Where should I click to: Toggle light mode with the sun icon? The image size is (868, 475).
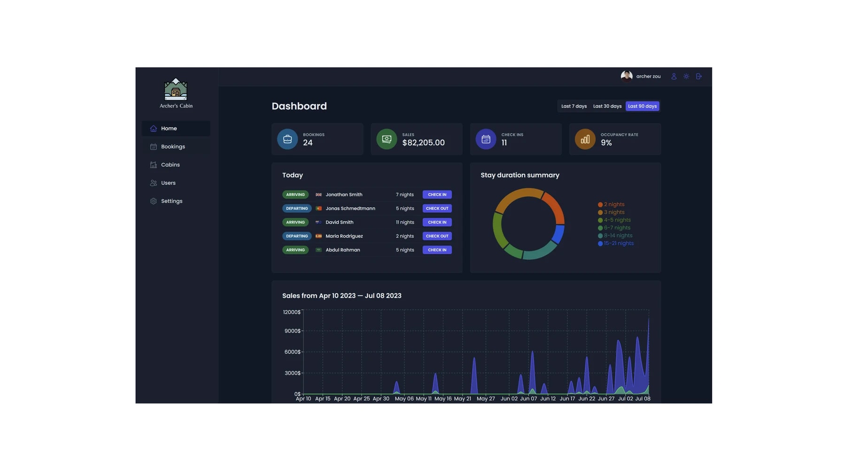(686, 76)
